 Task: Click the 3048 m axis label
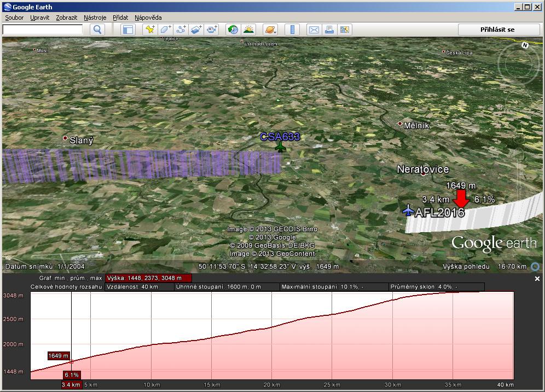pos(13,296)
